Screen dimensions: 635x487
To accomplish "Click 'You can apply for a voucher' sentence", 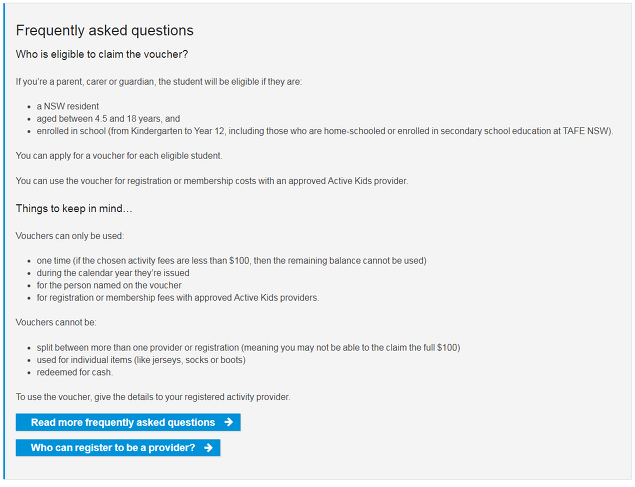I will click(x=119, y=156).
